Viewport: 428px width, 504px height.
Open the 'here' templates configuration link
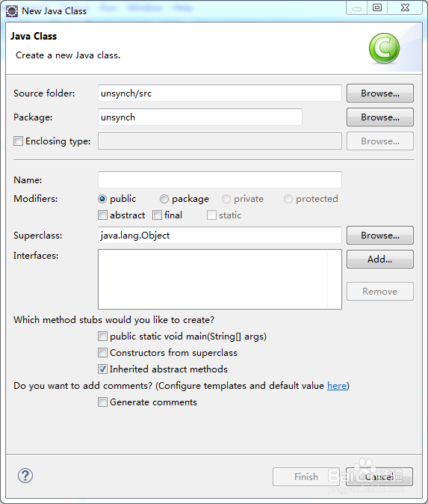[337, 385]
